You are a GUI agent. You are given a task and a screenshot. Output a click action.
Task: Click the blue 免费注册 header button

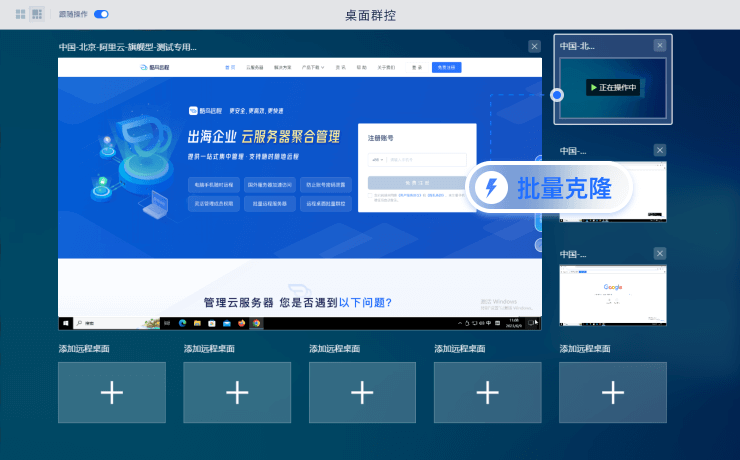(446, 67)
